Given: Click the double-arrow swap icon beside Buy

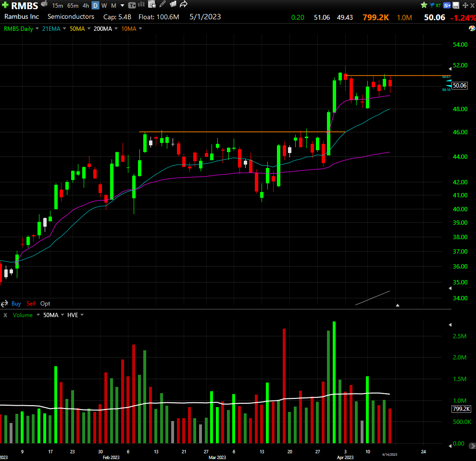Looking at the screenshot, I should tap(4, 304).
